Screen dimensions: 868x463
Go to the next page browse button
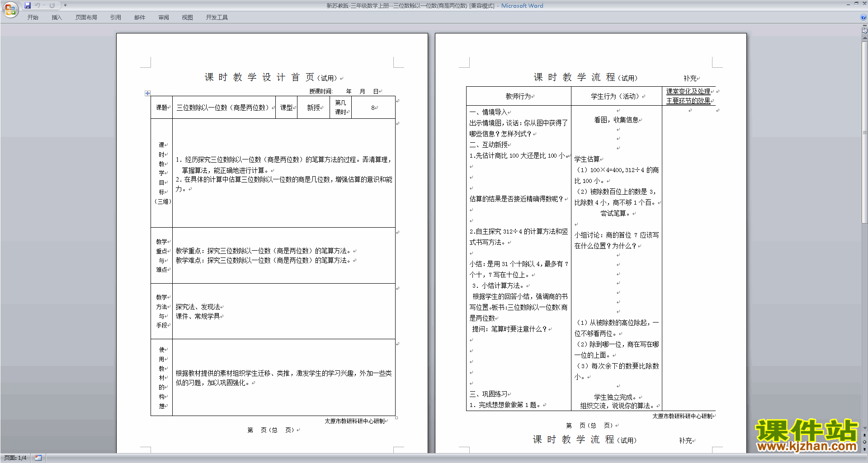tap(865, 449)
